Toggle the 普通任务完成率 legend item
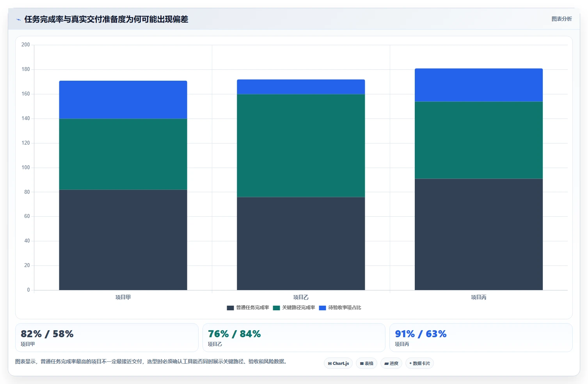The width and height of the screenshot is (588, 384). pyautogui.click(x=248, y=308)
